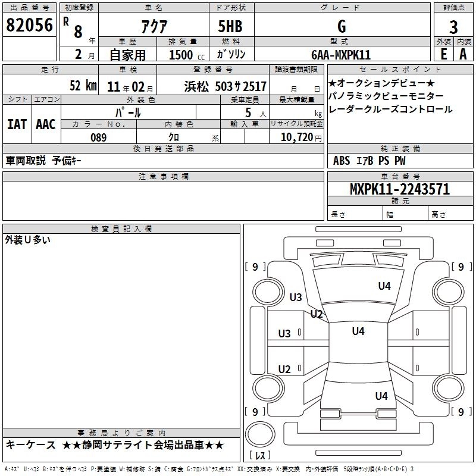Click the car name アクア
The width and height of the screenshot is (476, 476).
click(x=154, y=26)
